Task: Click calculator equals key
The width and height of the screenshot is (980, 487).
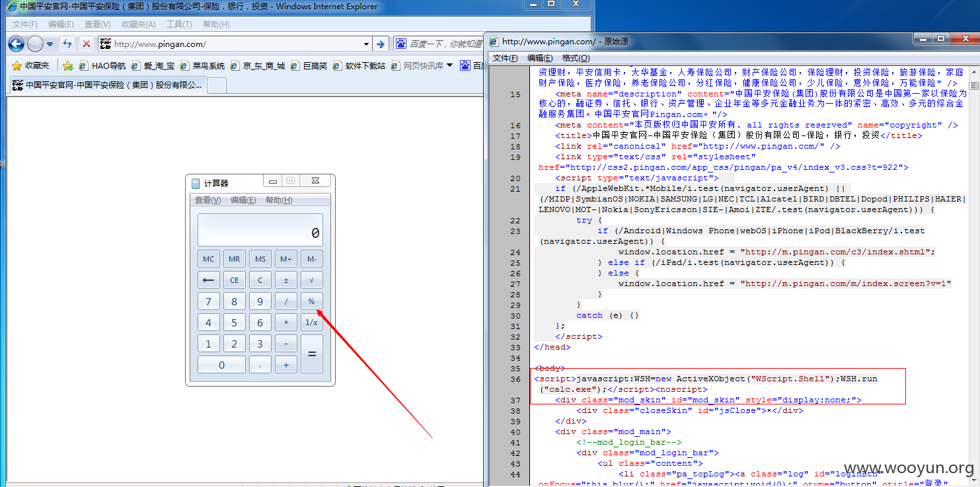Action: tap(312, 354)
